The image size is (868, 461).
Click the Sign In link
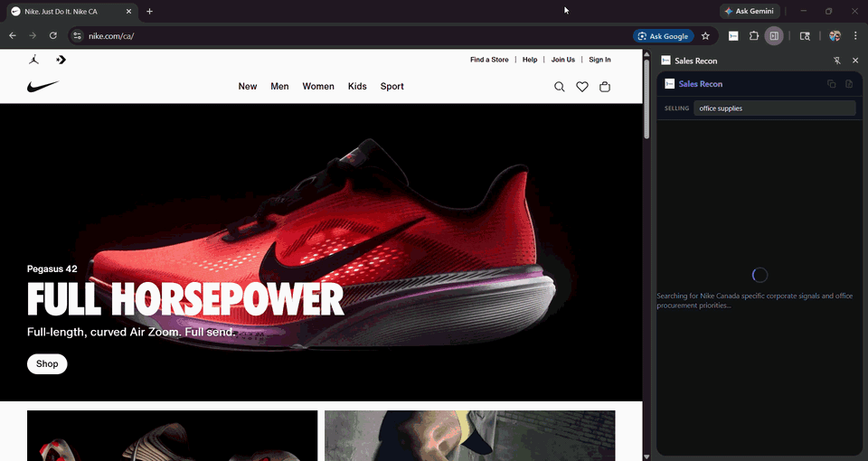(x=599, y=60)
